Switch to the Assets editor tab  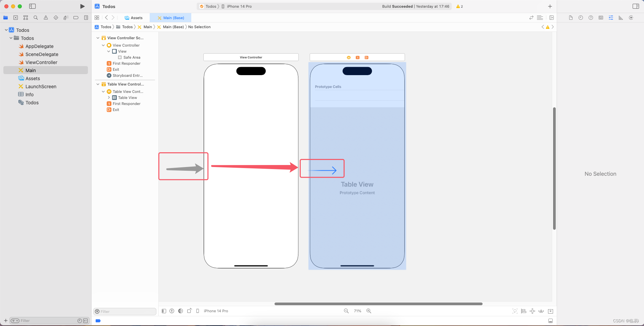pos(134,18)
